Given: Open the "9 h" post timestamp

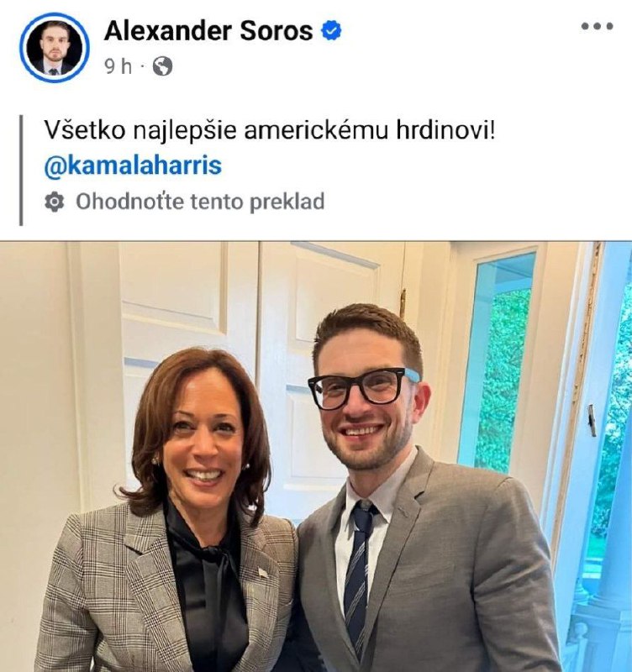Looking at the screenshot, I should coord(118,66).
